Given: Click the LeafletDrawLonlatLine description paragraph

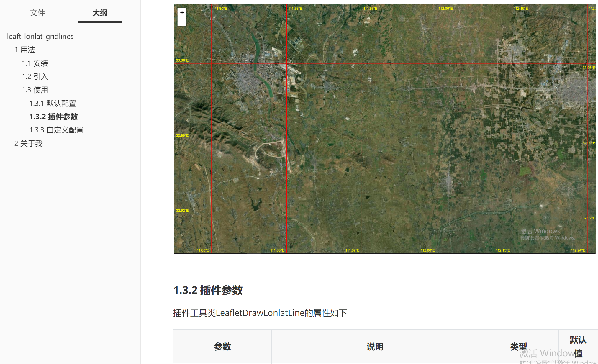Looking at the screenshot, I should coord(260,313).
